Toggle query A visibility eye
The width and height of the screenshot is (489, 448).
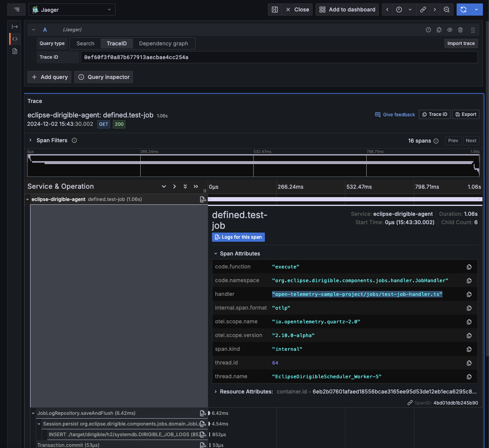[x=450, y=30]
